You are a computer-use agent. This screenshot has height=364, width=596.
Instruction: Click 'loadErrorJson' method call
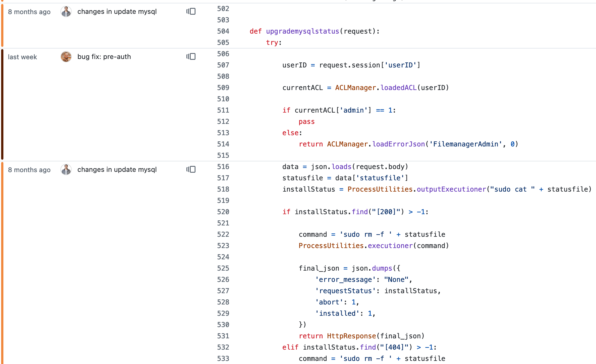(x=399, y=144)
